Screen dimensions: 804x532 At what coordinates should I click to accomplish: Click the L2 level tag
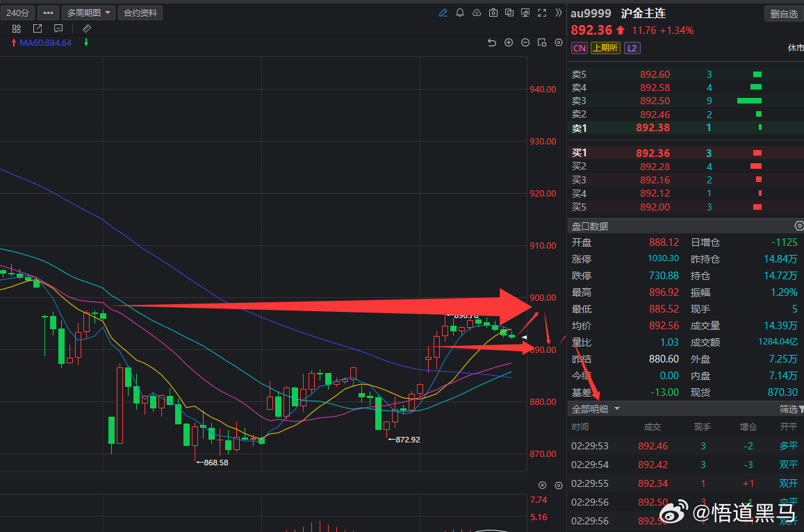[x=632, y=48]
